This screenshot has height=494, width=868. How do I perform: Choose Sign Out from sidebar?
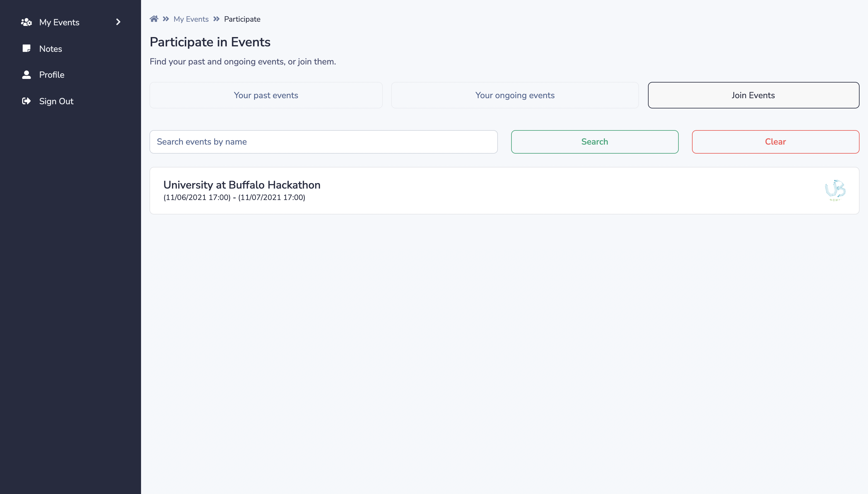click(56, 101)
